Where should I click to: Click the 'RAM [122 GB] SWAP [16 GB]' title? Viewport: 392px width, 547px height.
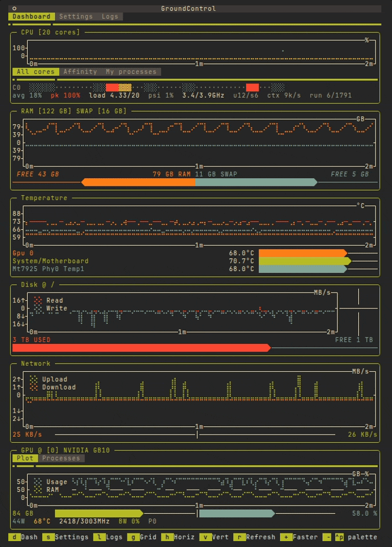(73, 111)
